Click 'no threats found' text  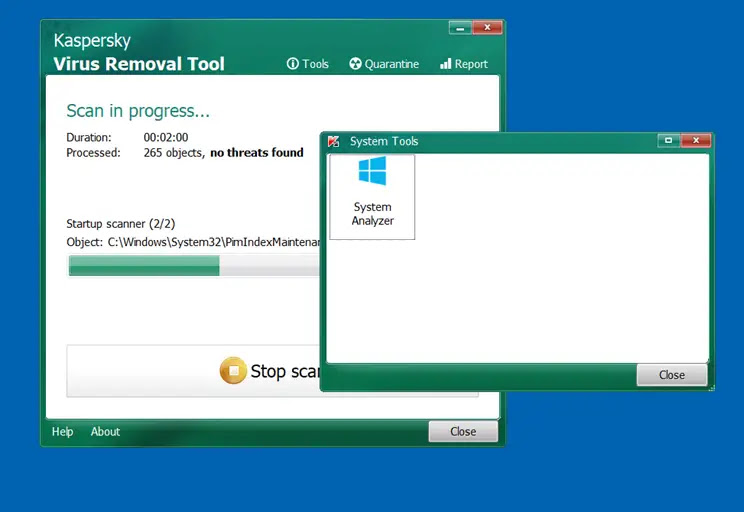point(257,153)
